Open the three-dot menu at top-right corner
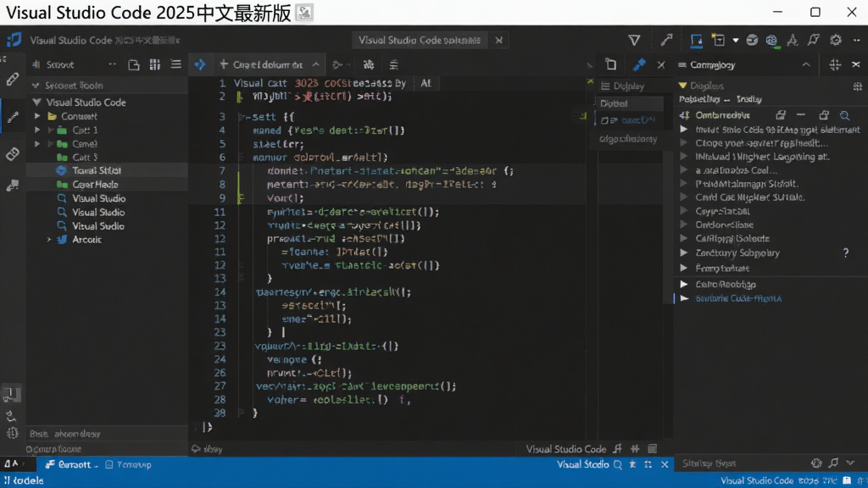This screenshot has width=868, height=488. 857,40
